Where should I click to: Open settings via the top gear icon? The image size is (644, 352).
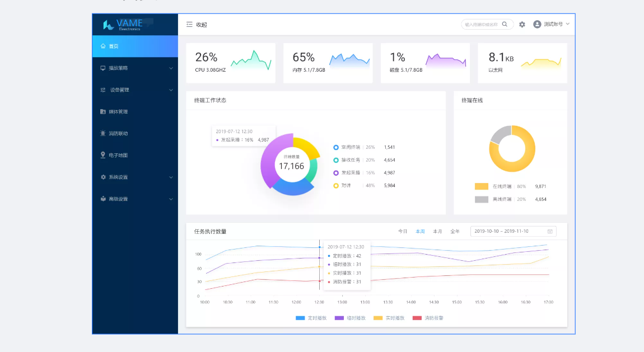coord(522,25)
